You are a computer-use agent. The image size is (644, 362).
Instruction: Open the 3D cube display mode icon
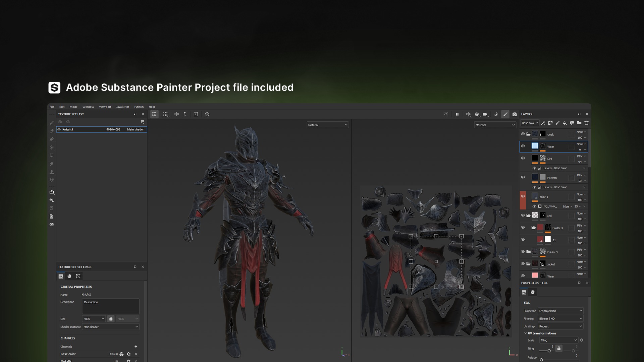pyautogui.click(x=477, y=114)
